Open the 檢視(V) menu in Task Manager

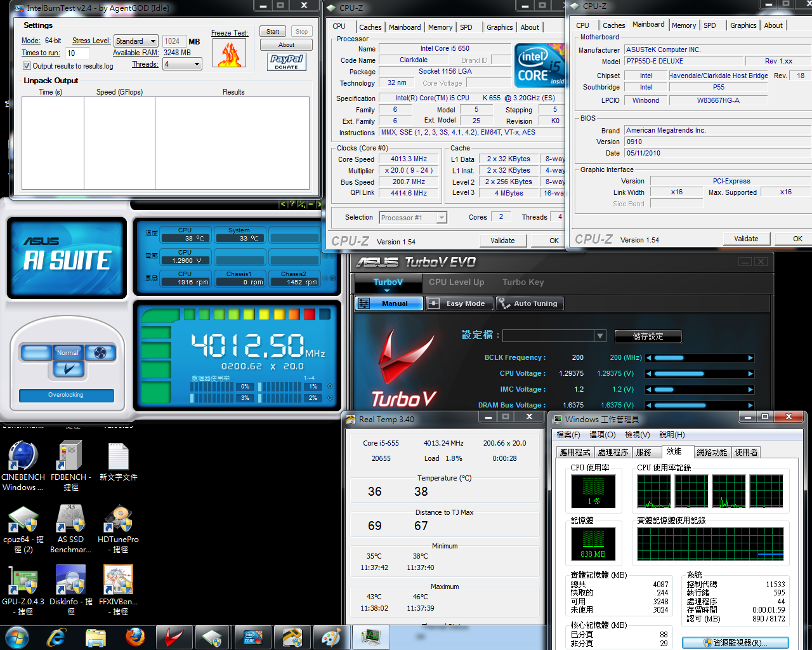point(637,435)
